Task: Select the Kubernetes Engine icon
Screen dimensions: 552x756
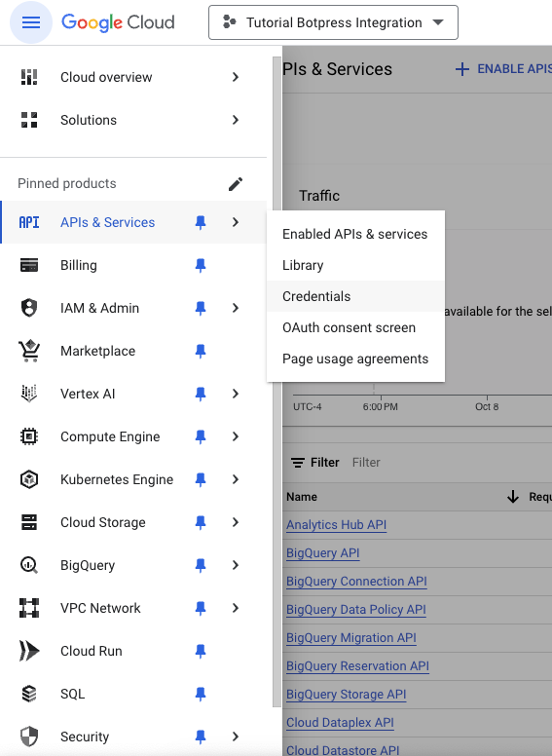Action: (29, 479)
